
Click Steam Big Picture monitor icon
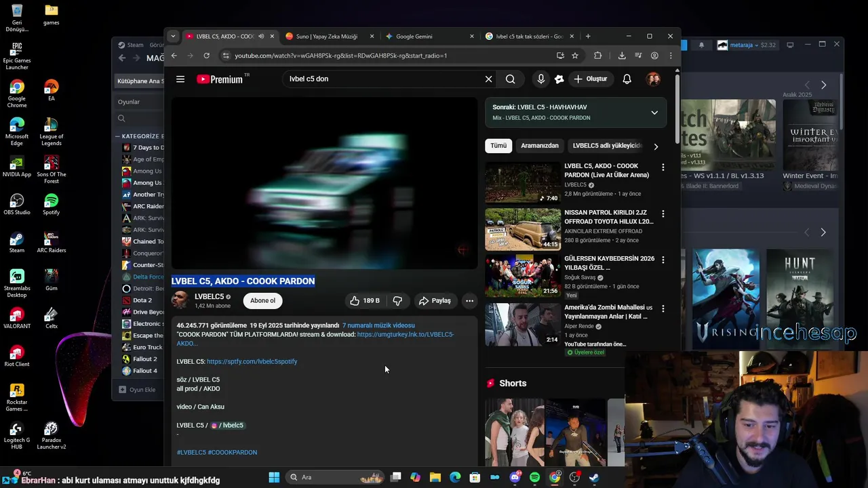pos(790,45)
